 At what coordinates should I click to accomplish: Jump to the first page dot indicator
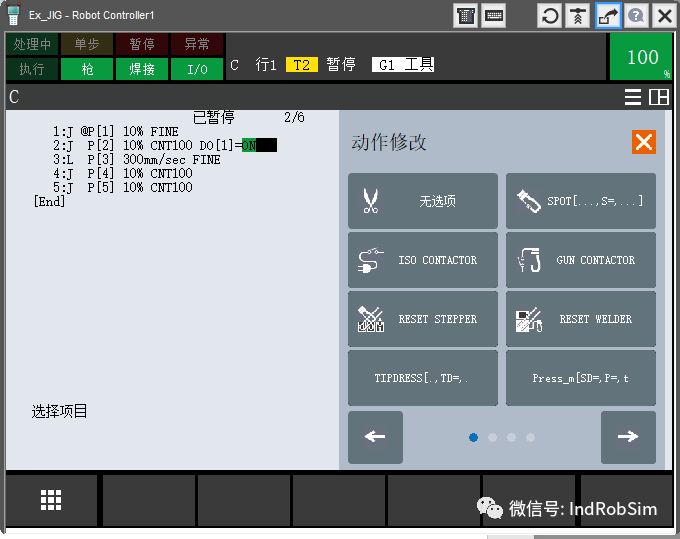point(473,438)
